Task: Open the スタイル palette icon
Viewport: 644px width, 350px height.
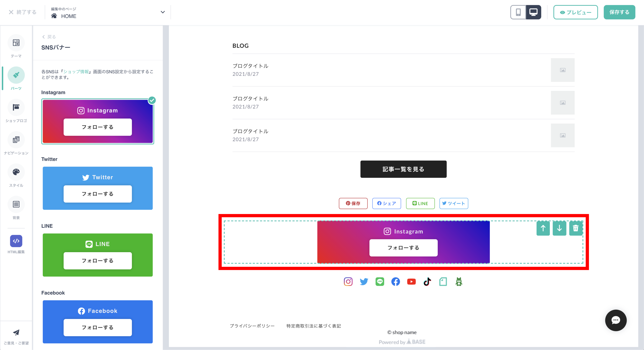Action: [x=16, y=172]
